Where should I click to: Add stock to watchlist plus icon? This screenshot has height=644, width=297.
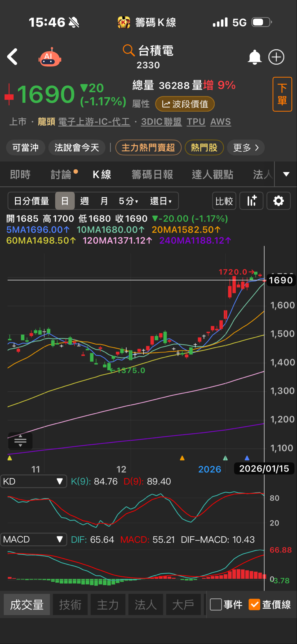coord(276,57)
